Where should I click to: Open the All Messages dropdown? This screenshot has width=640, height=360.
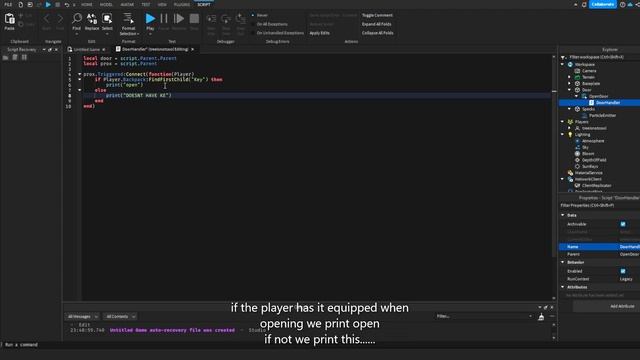(82, 317)
